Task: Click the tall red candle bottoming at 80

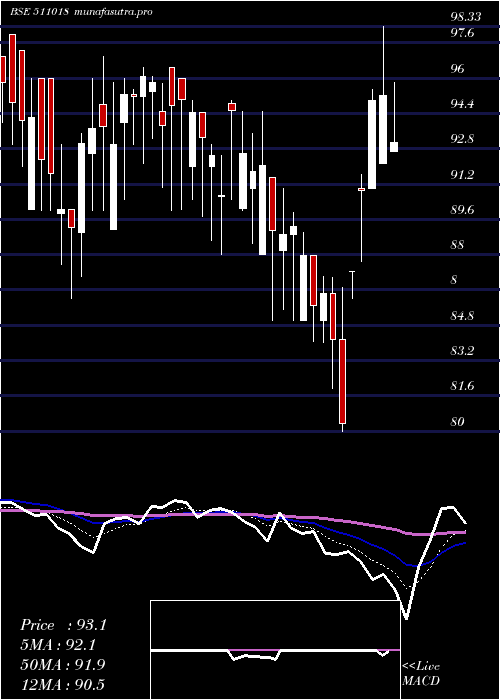Action: (x=342, y=381)
